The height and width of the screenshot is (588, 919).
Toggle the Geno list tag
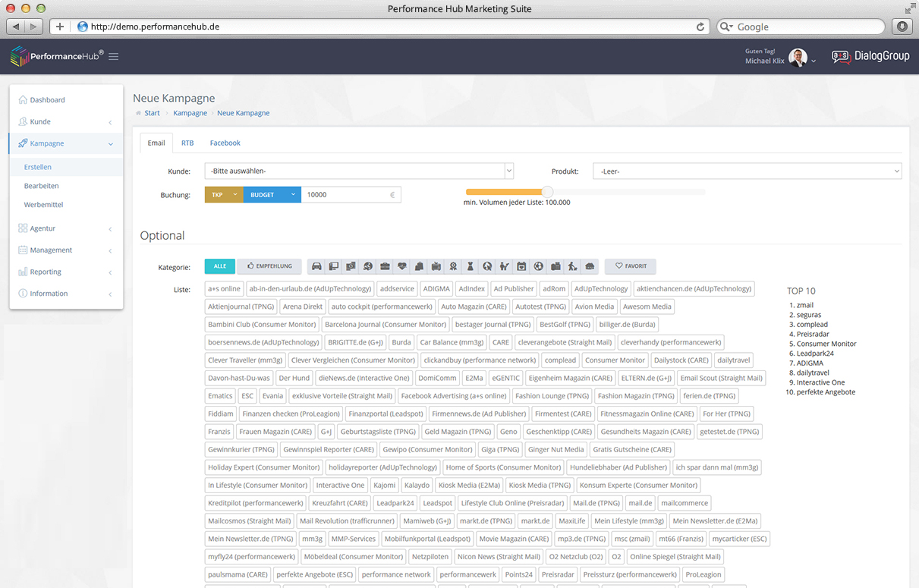(x=508, y=431)
